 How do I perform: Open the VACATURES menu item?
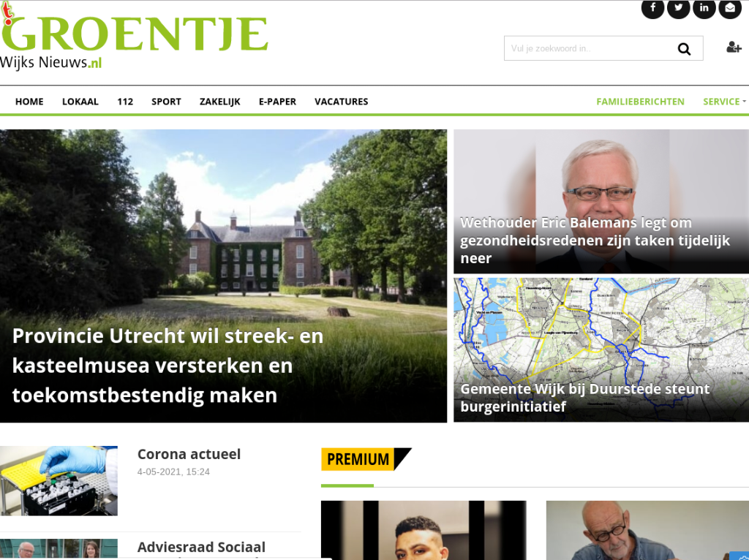[x=341, y=102]
